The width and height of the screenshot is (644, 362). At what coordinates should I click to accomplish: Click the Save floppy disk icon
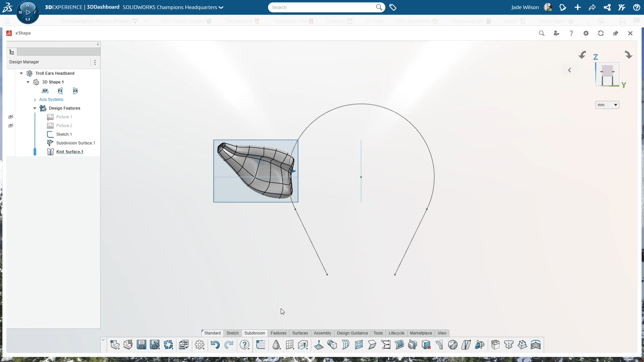(141, 345)
